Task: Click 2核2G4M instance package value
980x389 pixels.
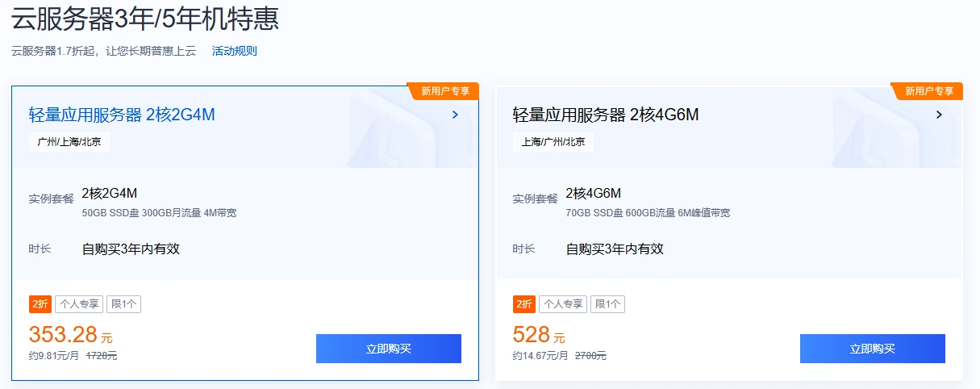Action: tap(110, 193)
